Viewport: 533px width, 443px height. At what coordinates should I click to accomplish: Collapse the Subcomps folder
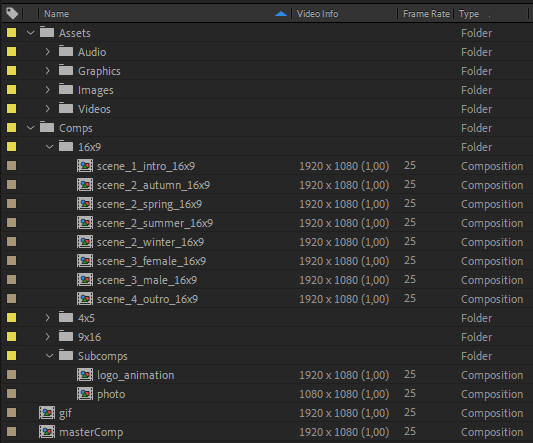pos(50,356)
